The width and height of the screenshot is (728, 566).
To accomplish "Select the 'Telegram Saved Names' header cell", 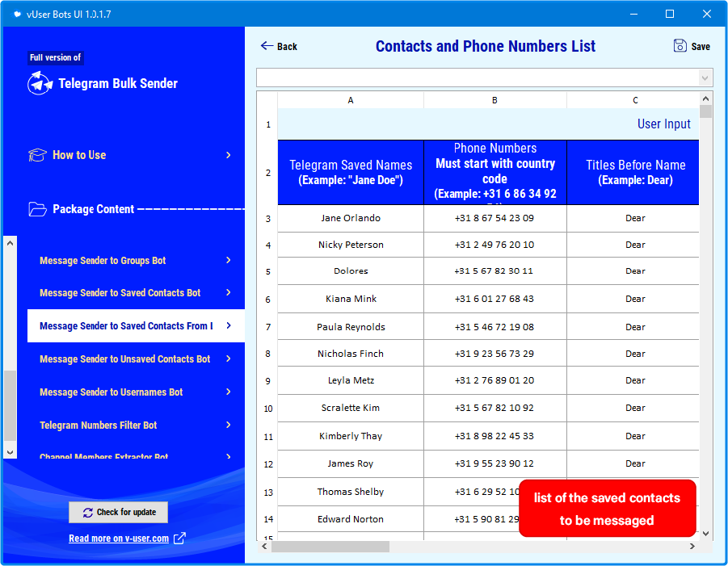I will click(351, 172).
